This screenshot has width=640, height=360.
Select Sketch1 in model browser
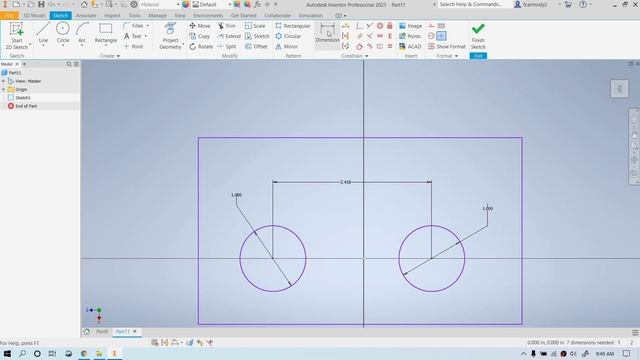[x=19, y=98]
